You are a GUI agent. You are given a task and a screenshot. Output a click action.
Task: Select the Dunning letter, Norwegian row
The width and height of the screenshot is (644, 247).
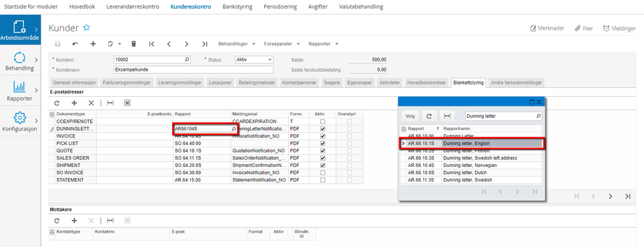tap(471, 165)
